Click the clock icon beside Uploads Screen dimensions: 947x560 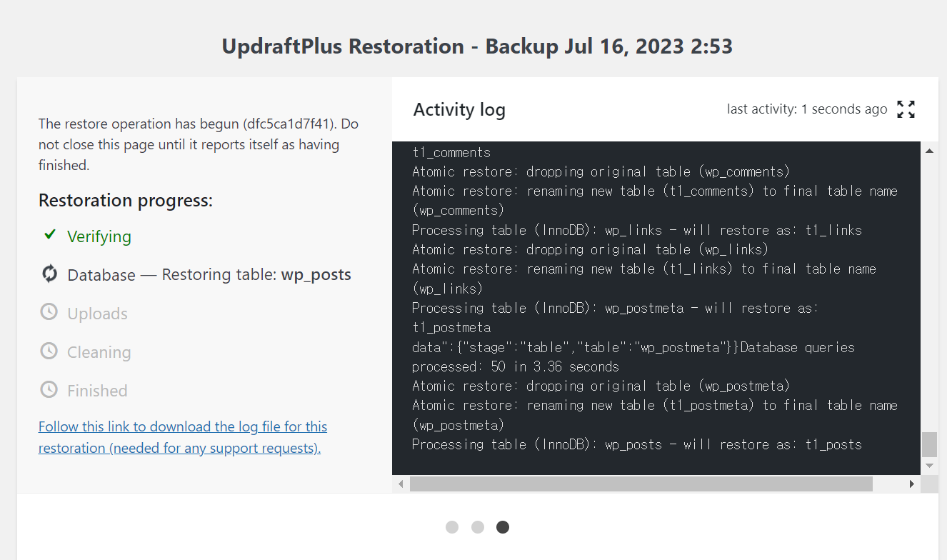49,312
